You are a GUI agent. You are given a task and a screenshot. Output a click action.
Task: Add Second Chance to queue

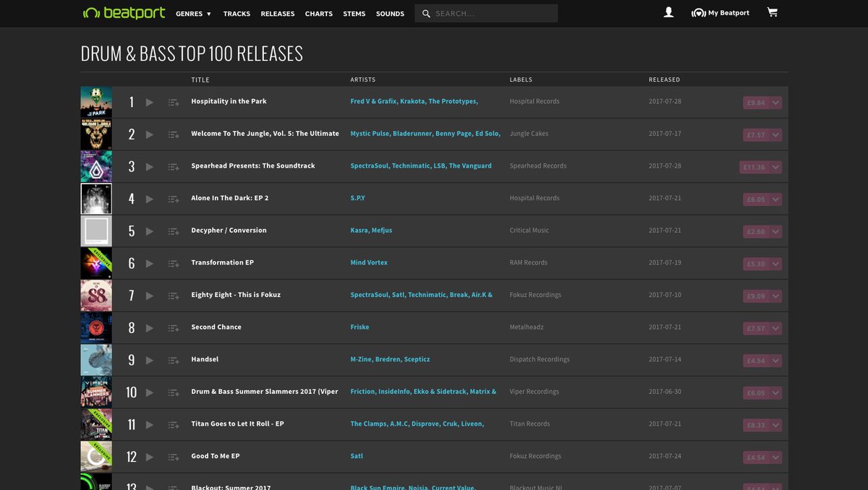(x=174, y=328)
